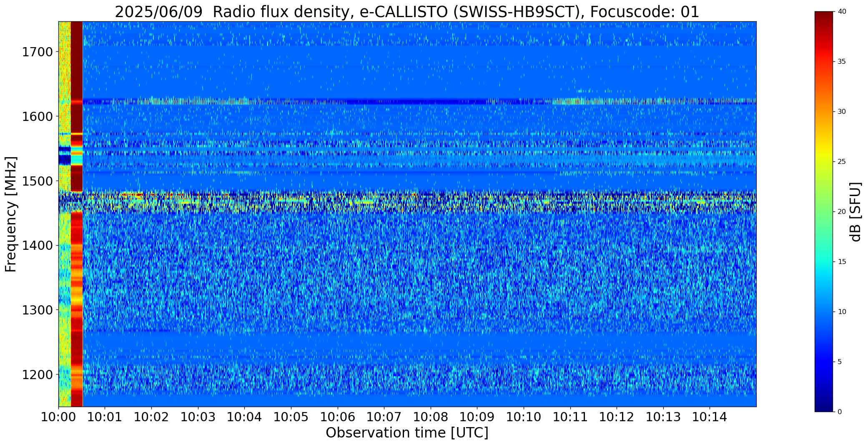Click the 10:14 time tick label
Screen dimensions: 868x445
pos(710,417)
